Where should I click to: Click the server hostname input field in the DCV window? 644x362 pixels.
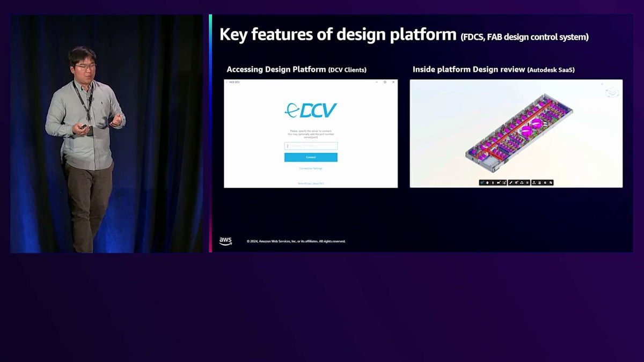pos(311,146)
